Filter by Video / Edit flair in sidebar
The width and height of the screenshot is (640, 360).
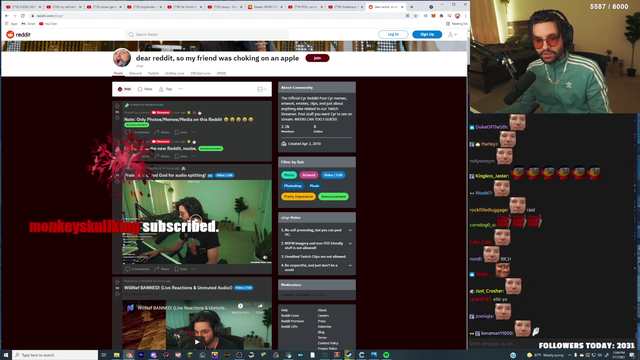[333, 175]
